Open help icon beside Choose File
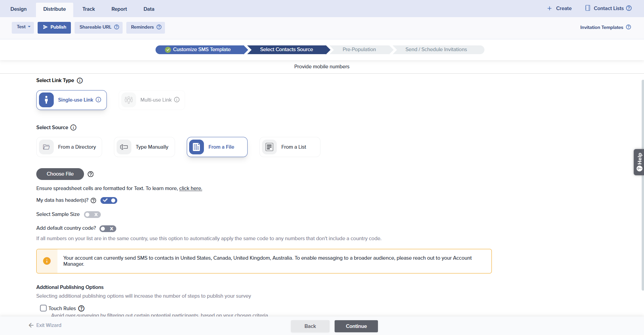 pyautogui.click(x=91, y=174)
